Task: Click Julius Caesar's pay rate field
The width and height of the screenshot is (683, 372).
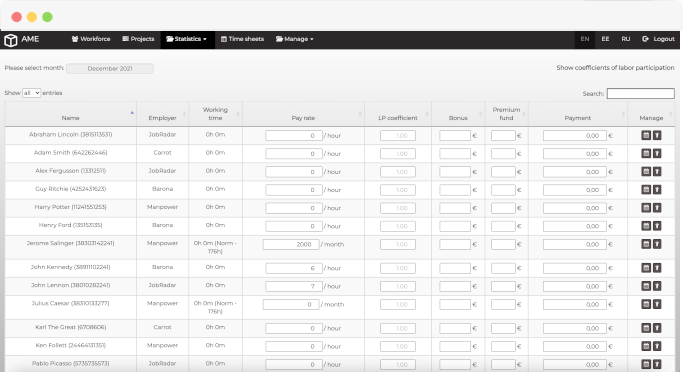Action: 291,304
